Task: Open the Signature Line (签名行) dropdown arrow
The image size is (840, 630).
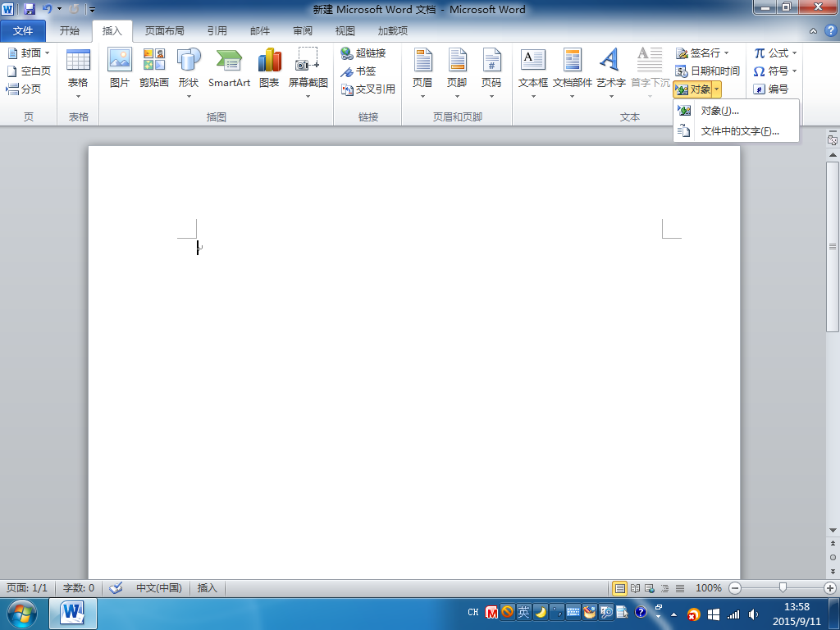Action: click(x=727, y=53)
